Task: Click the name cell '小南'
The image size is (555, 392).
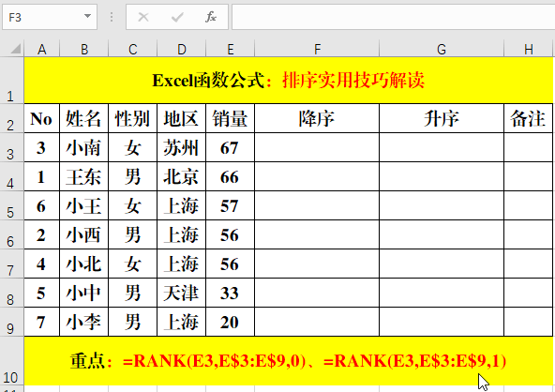Action: [x=83, y=147]
